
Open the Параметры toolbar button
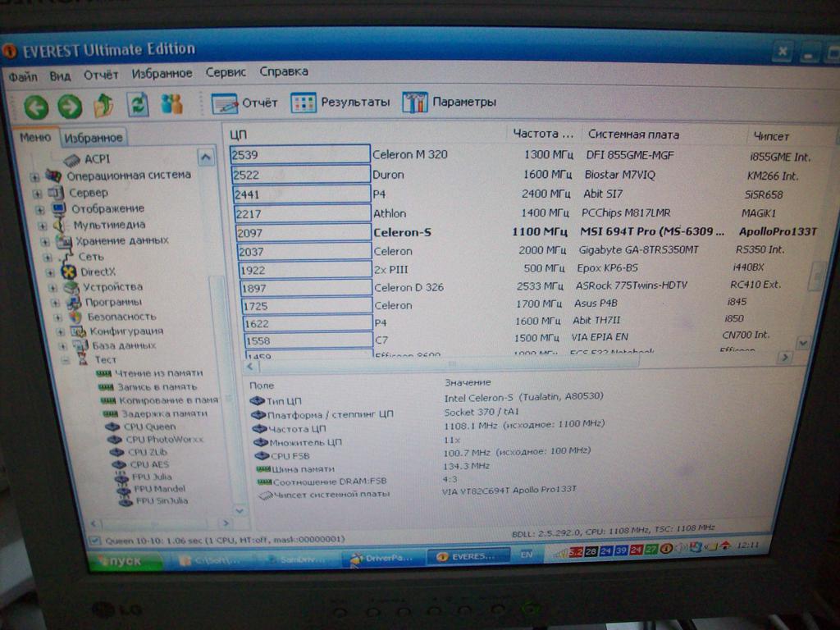point(450,102)
